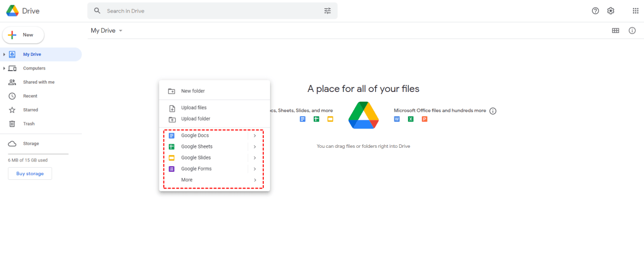Viewport: 644px width, 254px height.
Task: Open Starred items
Action: (41, 110)
